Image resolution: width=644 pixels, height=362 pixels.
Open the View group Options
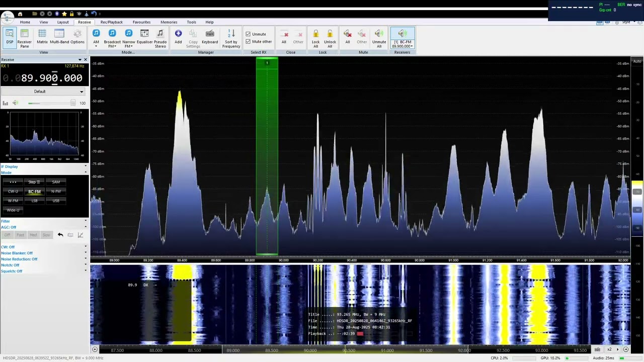[x=77, y=37]
